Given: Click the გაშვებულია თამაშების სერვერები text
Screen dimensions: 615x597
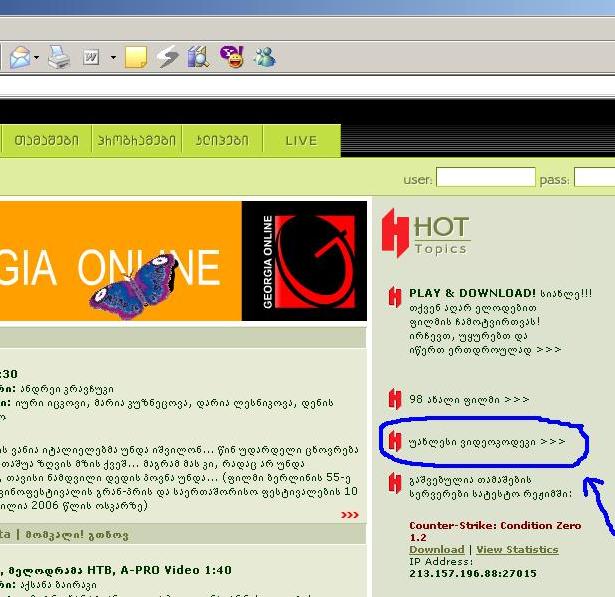Looking at the screenshot, I should [x=490, y=487].
